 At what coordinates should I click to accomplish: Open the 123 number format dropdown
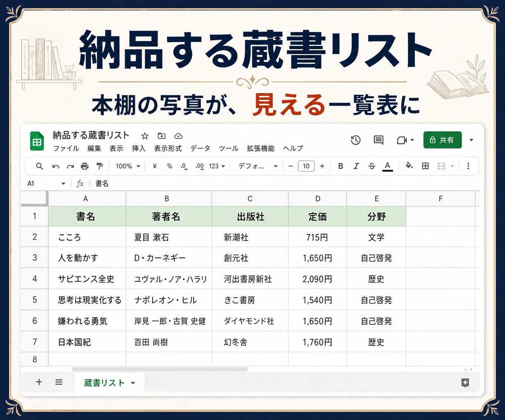tap(217, 166)
